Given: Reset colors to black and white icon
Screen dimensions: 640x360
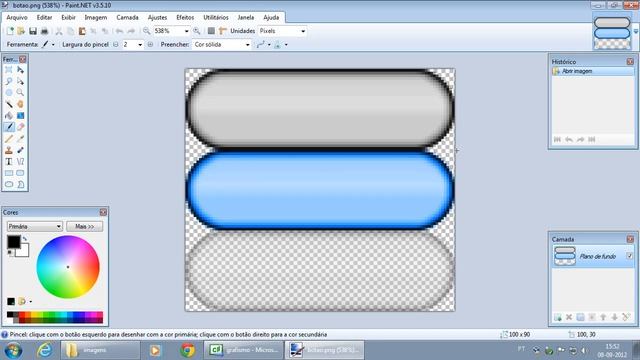Looking at the screenshot, I should (x=10, y=253).
